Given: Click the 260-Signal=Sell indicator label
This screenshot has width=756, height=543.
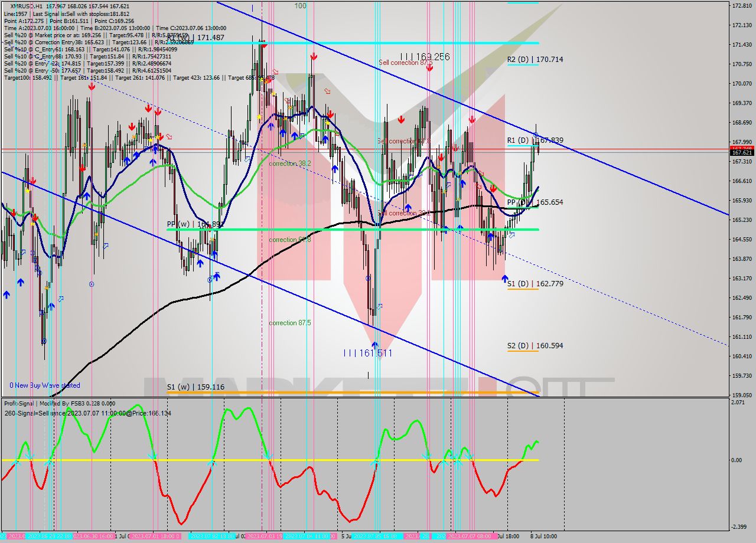Looking at the screenshot, I should [87, 413].
